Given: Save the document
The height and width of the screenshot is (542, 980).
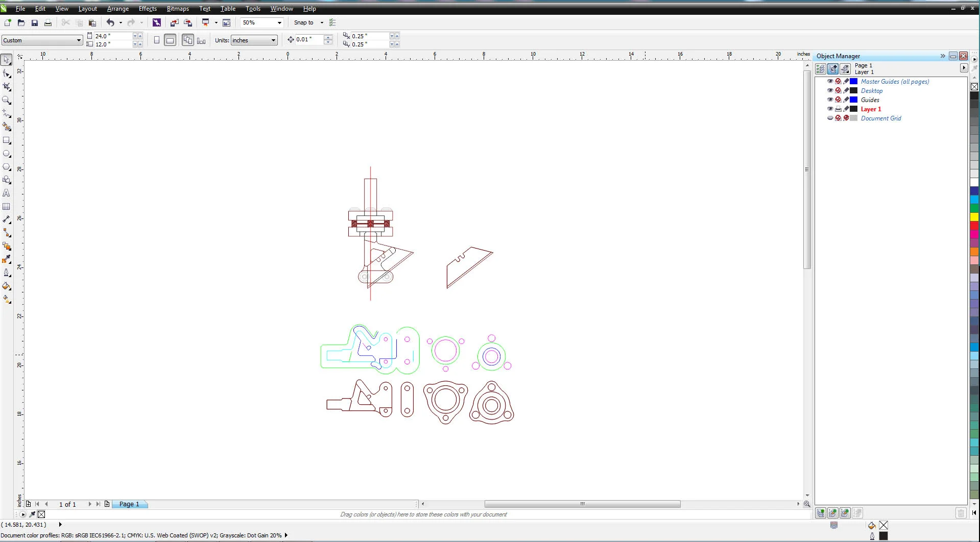Looking at the screenshot, I should (35, 22).
